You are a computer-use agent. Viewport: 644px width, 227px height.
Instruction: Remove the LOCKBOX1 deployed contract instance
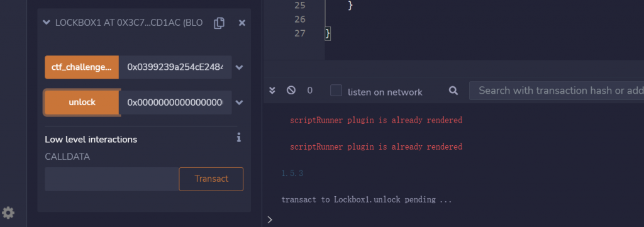point(242,23)
